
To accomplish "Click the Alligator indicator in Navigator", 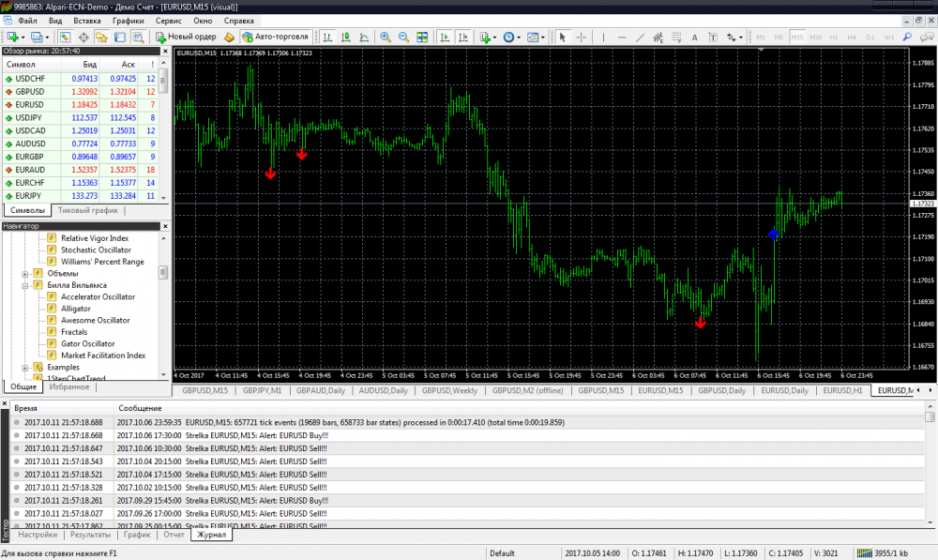I will pos(76,309).
